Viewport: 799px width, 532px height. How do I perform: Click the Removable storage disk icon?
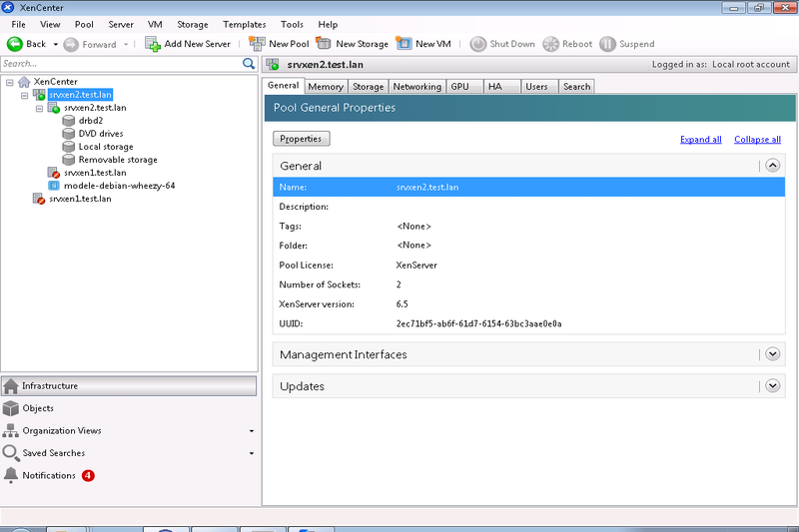68,160
